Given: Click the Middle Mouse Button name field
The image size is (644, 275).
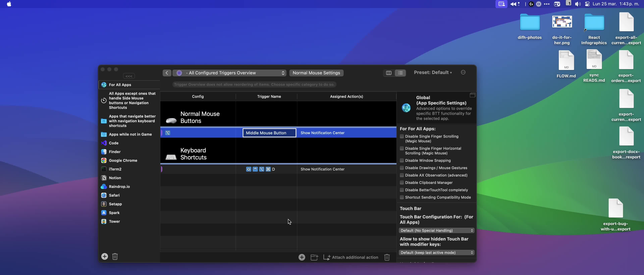Looking at the screenshot, I should point(269,133).
